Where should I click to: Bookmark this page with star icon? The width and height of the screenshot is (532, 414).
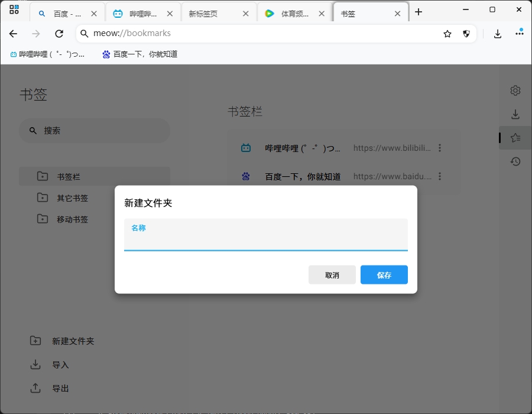coord(447,34)
